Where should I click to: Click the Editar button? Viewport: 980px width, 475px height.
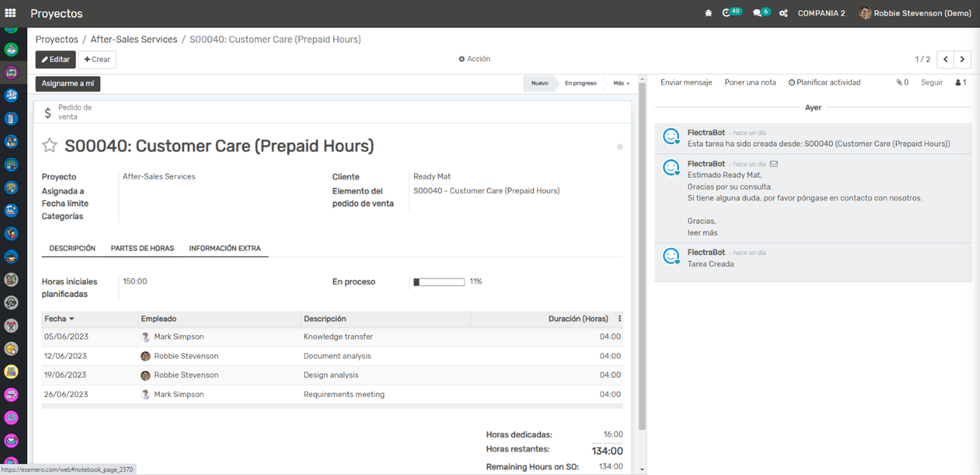pos(56,59)
